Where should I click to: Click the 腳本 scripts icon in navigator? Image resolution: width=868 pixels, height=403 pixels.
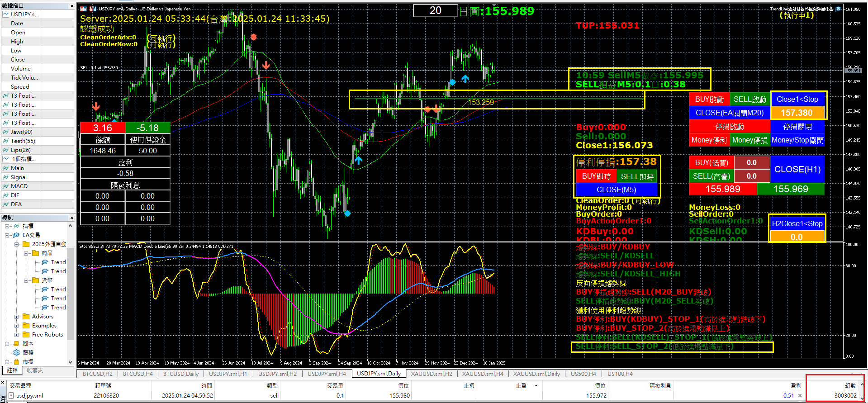click(17, 343)
